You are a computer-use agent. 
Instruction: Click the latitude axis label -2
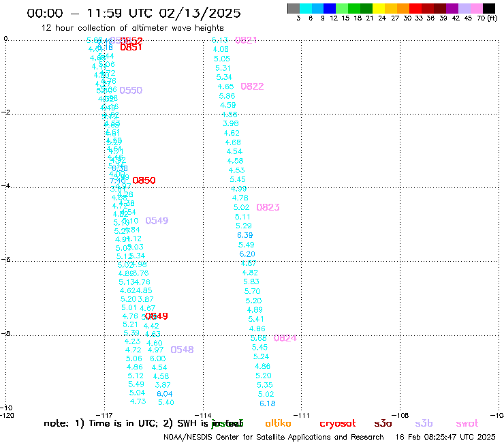click(x=5, y=112)
